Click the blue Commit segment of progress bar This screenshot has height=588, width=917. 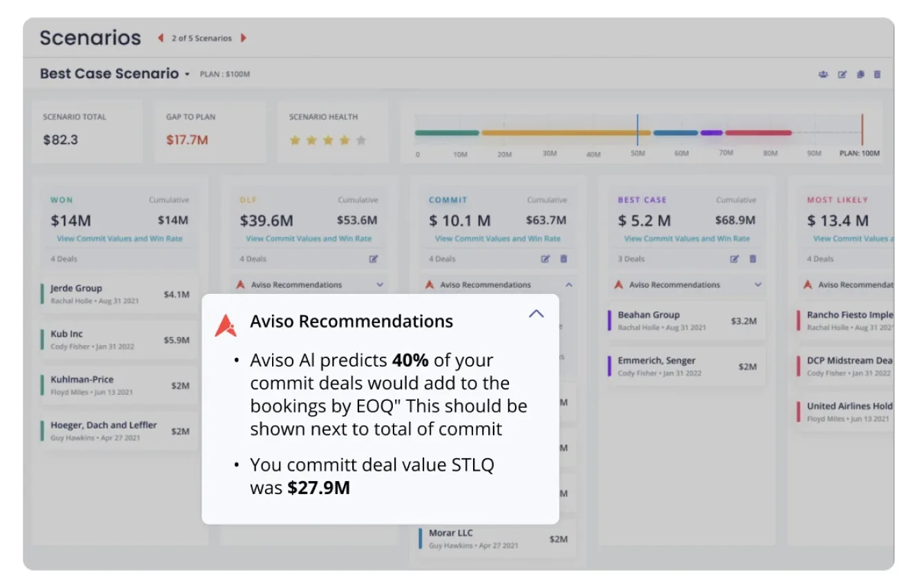point(675,133)
